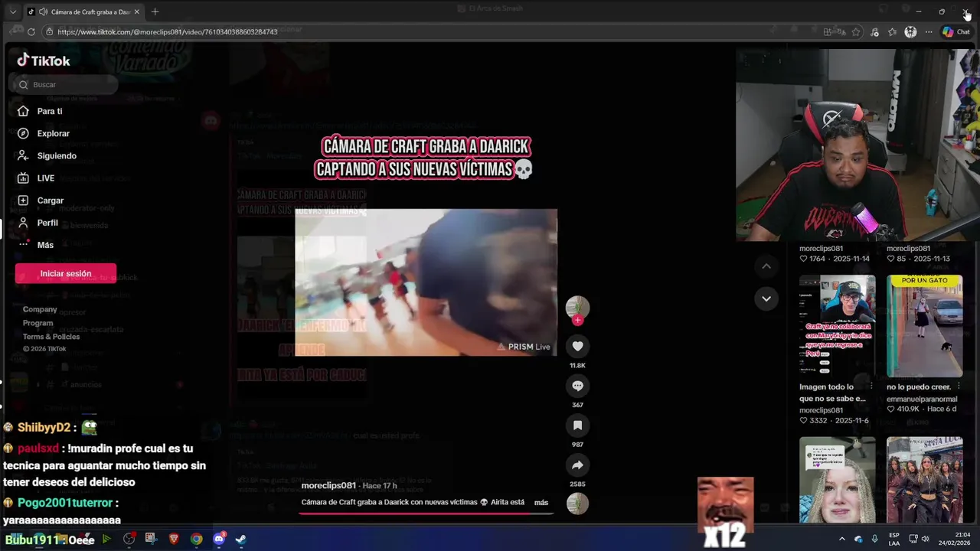980x551 pixels.
Task: Open moreclips081 profile link under video
Action: click(328, 486)
